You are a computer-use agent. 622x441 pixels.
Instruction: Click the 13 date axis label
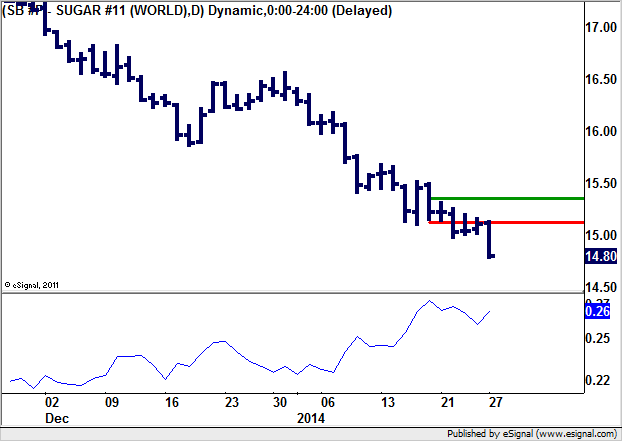point(388,403)
